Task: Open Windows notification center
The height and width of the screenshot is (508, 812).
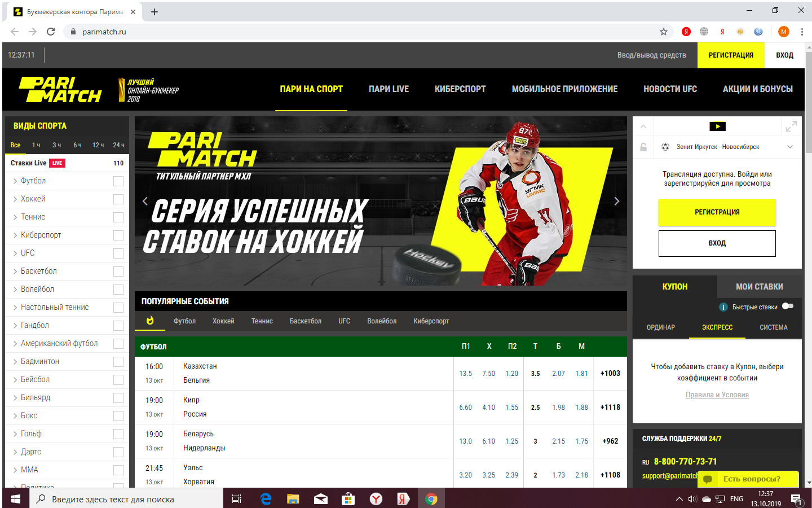Action: pos(796,498)
